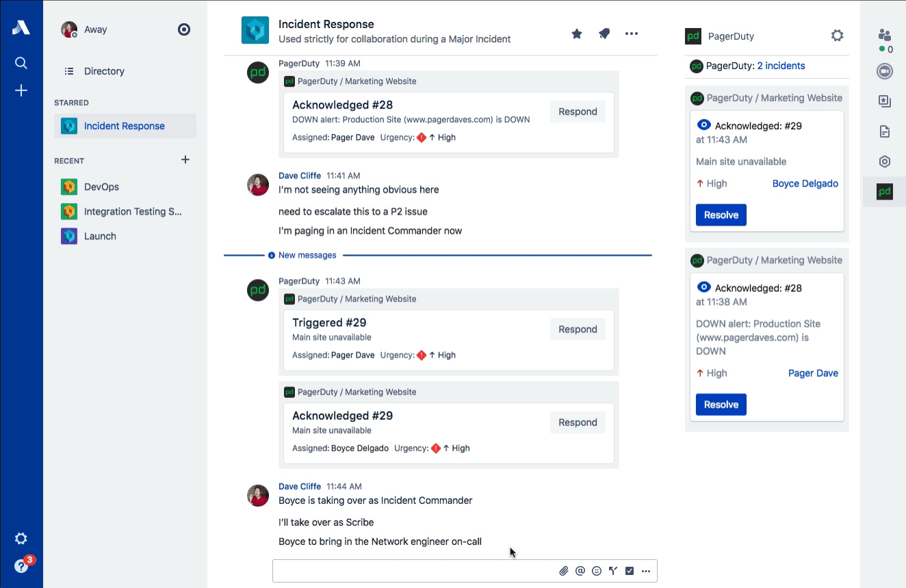Respond to Acknowledged #28 incident
Viewport: 906px width, 588px height.
tap(578, 111)
